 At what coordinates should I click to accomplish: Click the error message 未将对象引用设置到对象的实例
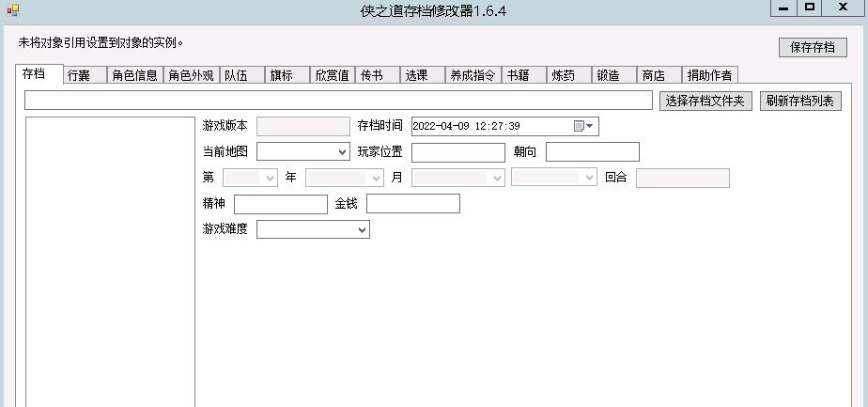pos(101,42)
